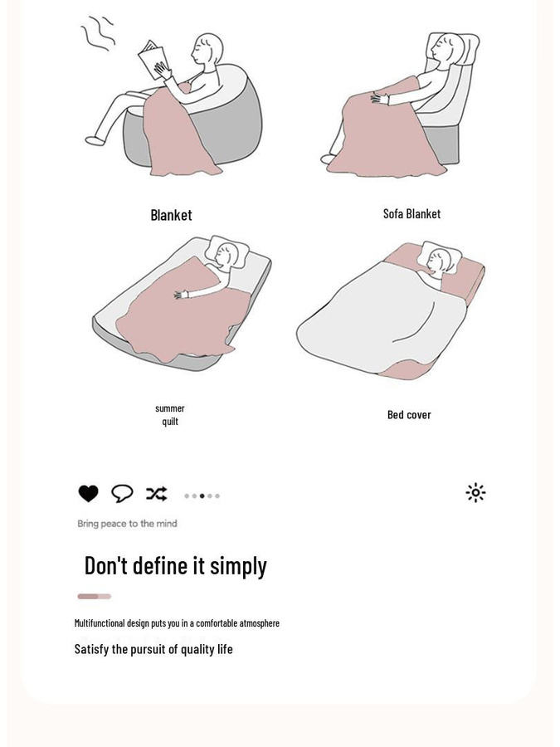Open the speech bubble comment icon
Screen dimensions: 560x747
122,493
